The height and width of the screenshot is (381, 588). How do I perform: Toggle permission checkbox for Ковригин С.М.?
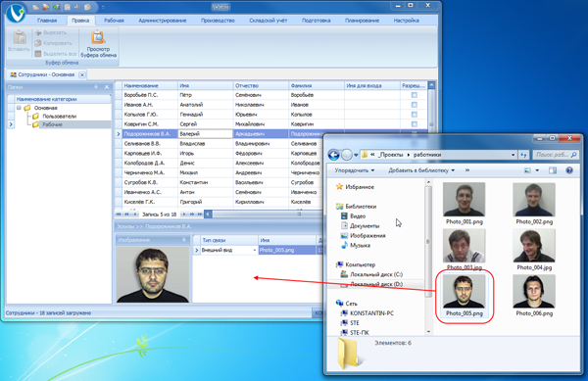[x=414, y=124]
